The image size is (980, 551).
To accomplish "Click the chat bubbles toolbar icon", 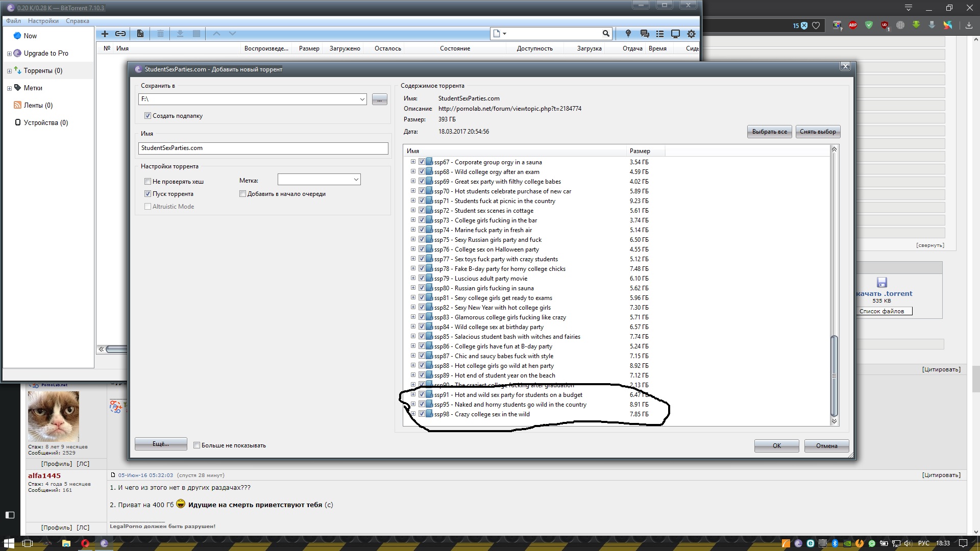I will pos(645,34).
